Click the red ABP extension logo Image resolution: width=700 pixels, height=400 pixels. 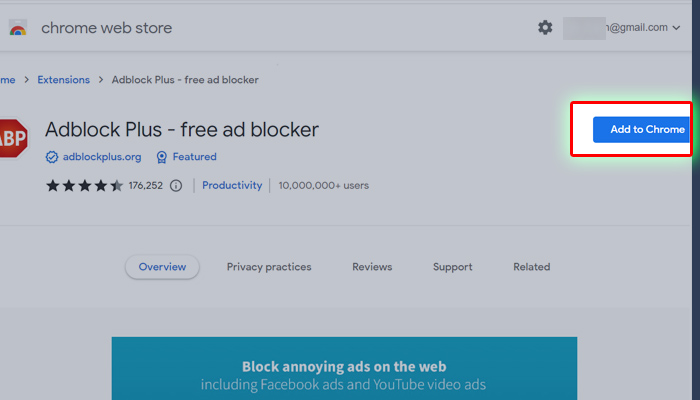13,138
